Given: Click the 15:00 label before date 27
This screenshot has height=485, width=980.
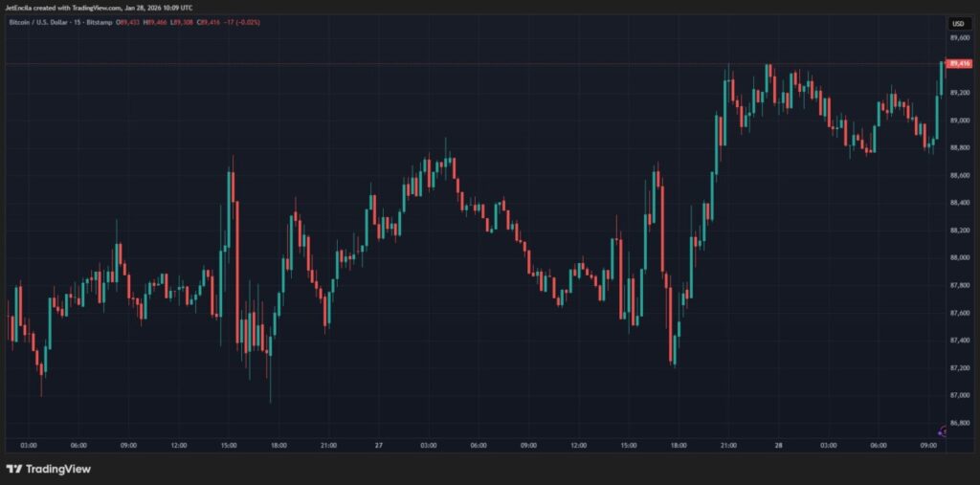Looking at the screenshot, I should click(x=229, y=445).
